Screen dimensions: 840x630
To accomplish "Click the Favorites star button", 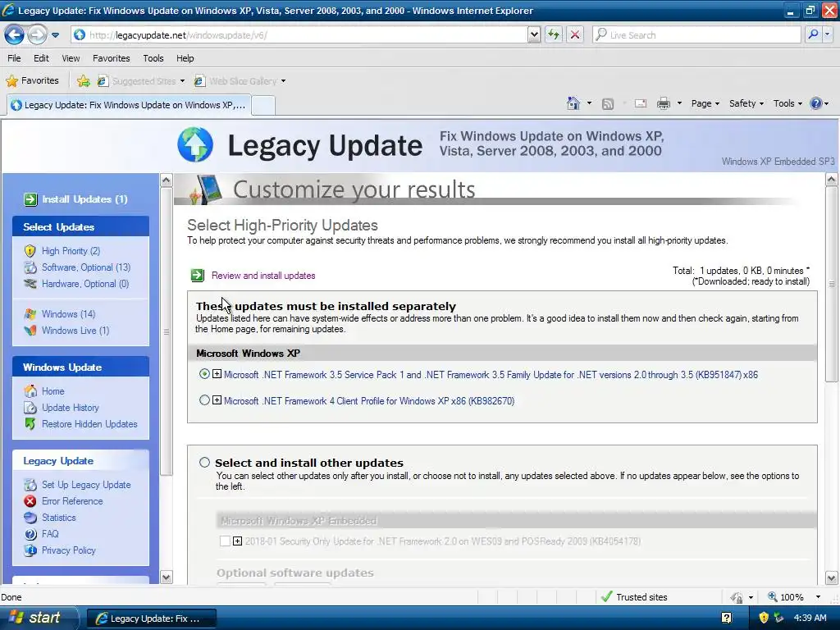I will [32, 81].
